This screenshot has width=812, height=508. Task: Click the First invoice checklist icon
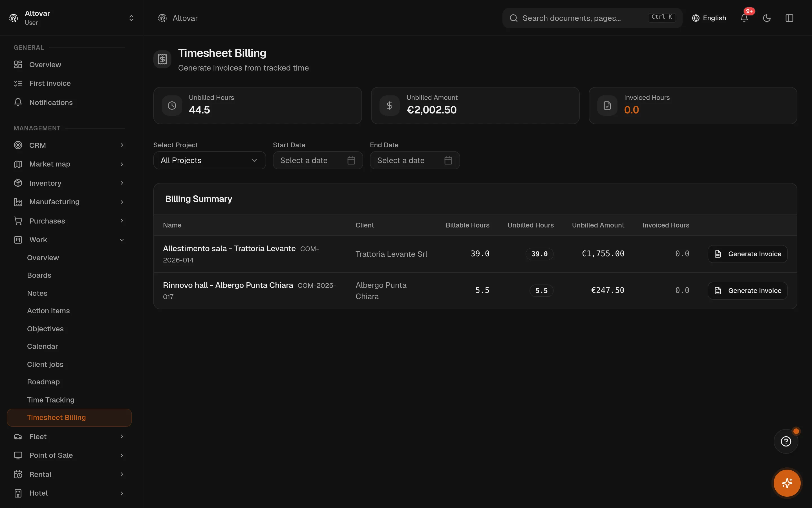click(x=18, y=83)
